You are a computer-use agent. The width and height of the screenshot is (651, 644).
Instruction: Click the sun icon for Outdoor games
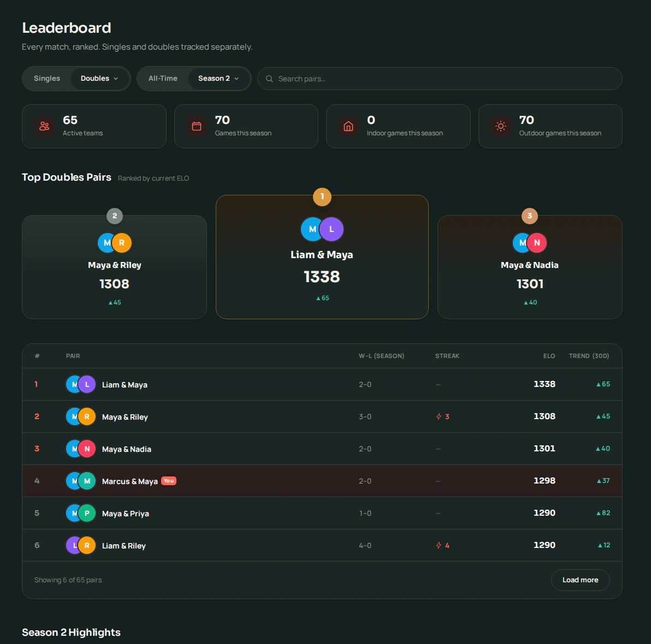click(501, 126)
